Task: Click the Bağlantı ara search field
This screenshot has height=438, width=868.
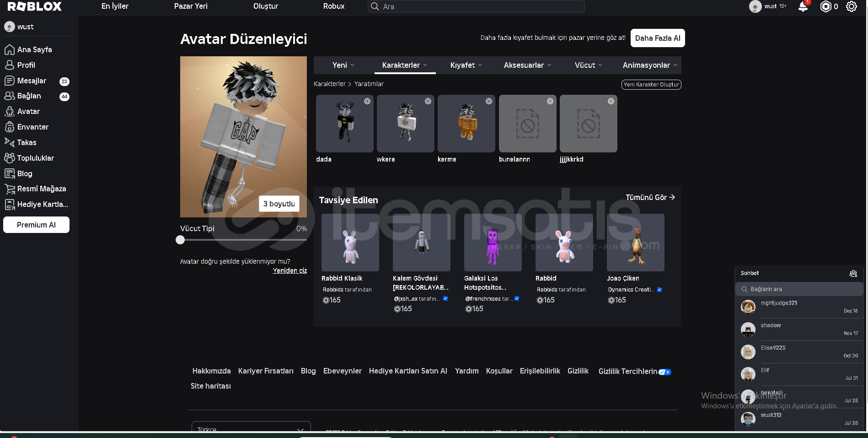Action: (x=800, y=289)
